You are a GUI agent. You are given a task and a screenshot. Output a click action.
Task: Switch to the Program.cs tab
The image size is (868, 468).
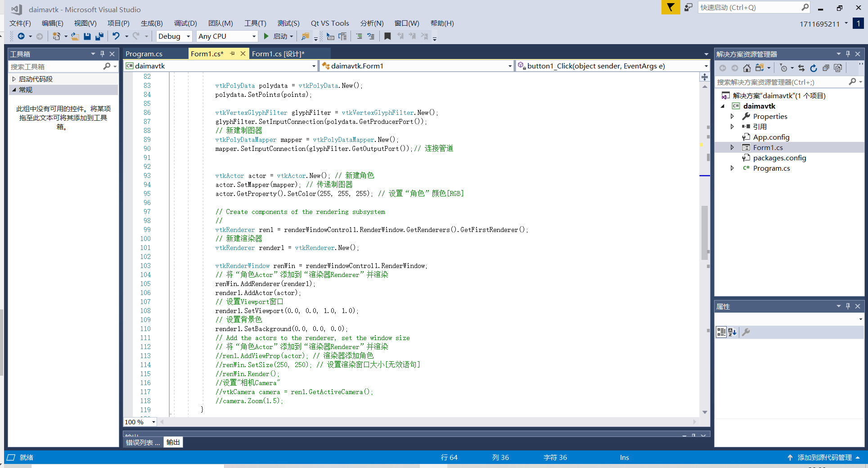[x=144, y=53]
